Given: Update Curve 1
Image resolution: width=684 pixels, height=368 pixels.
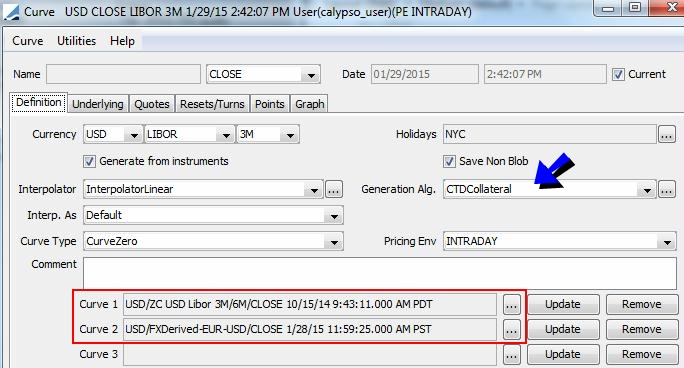Looking at the screenshot, I should click(563, 305).
